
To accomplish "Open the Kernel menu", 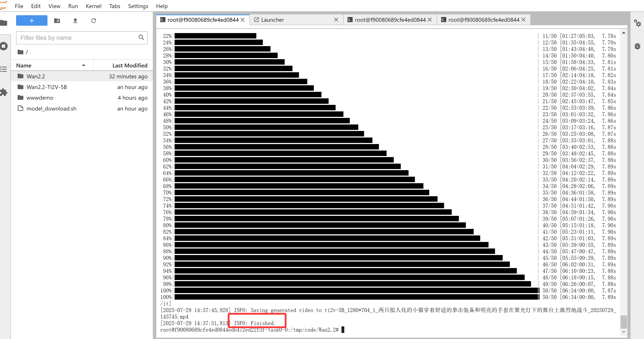I will 93,6.
